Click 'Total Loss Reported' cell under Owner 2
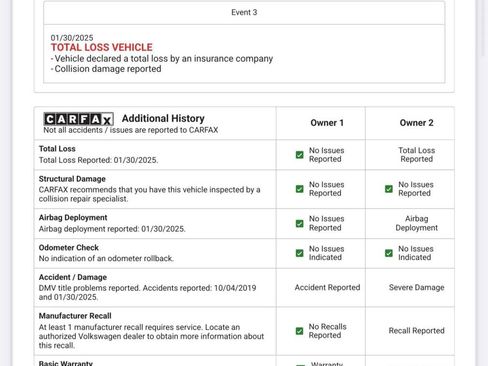Screen dimensions: 488x366 [417, 155]
